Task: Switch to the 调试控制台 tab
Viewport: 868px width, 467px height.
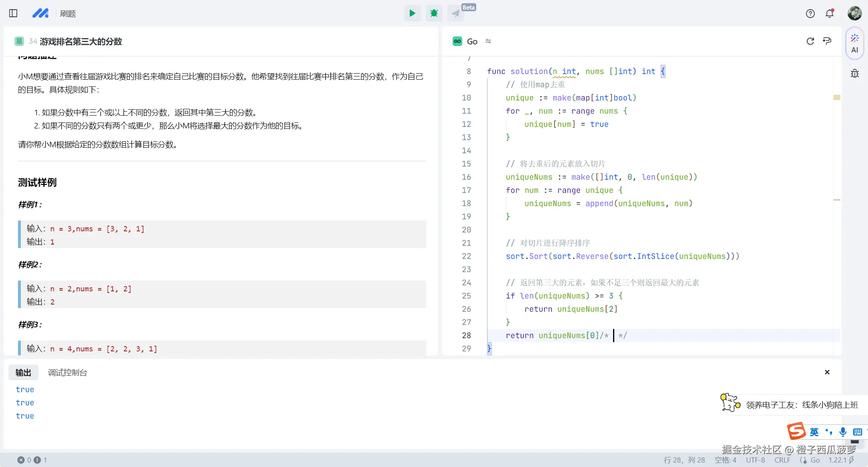Action: coord(67,373)
